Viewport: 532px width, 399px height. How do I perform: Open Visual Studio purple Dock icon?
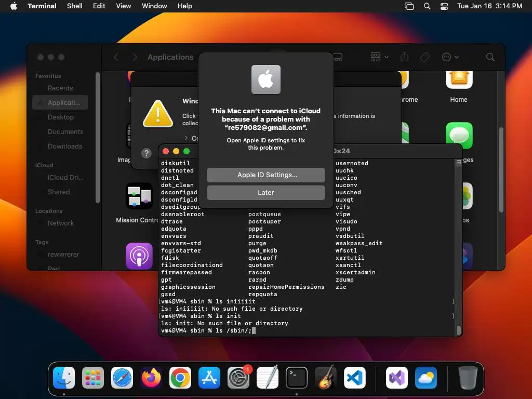pyautogui.click(x=396, y=377)
